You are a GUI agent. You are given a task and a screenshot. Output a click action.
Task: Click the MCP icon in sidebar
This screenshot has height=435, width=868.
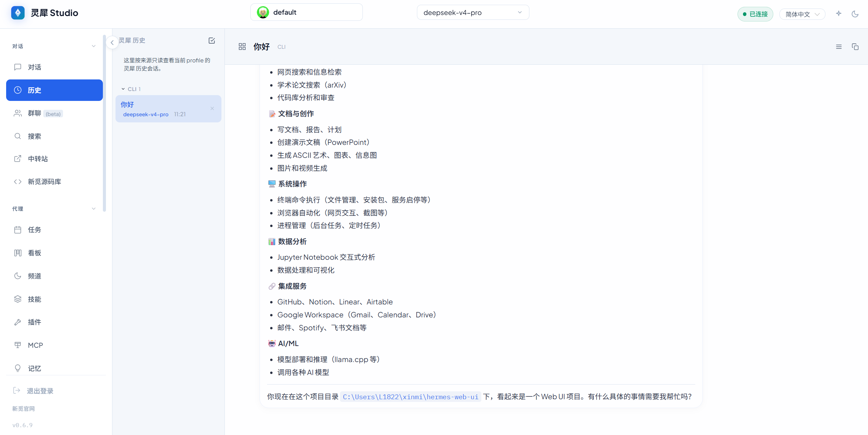[18, 345]
